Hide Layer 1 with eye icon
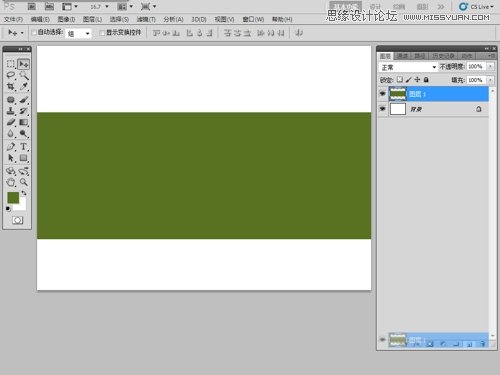 click(382, 94)
